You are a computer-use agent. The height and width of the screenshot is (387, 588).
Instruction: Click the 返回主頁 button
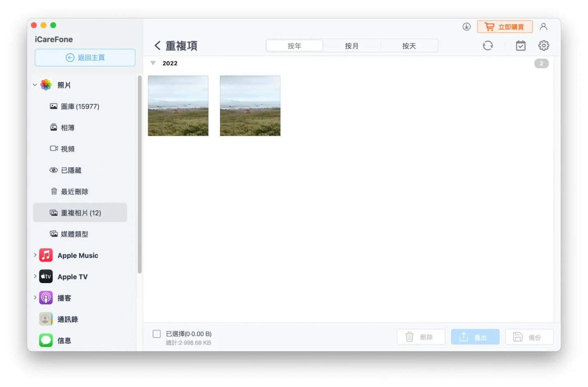pos(85,58)
